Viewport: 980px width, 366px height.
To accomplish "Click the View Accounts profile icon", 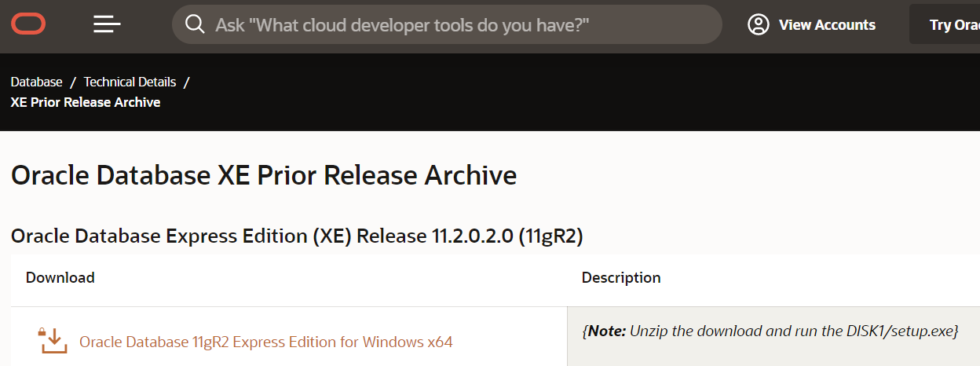I will (x=759, y=24).
